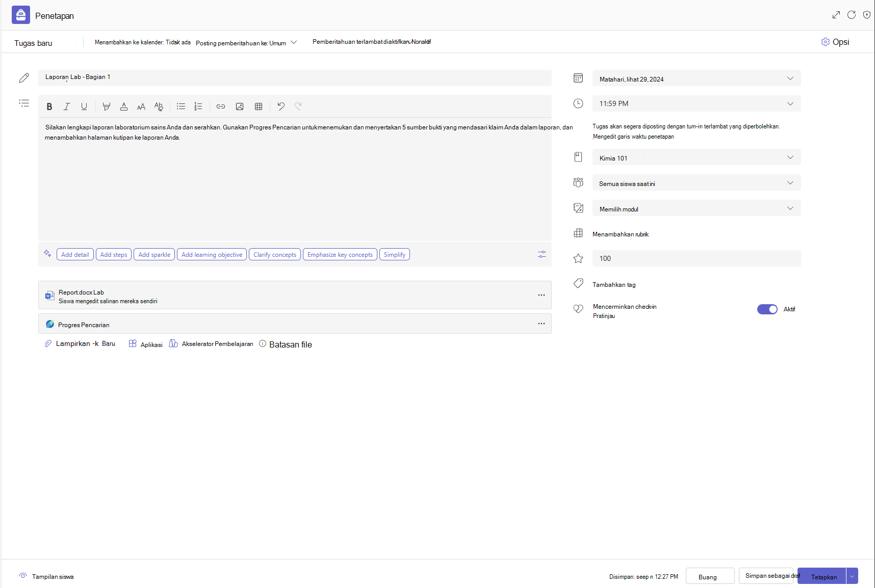Screen dimensions: 875x588
Task: Click the Batasan file info icon
Action: [x=263, y=344]
